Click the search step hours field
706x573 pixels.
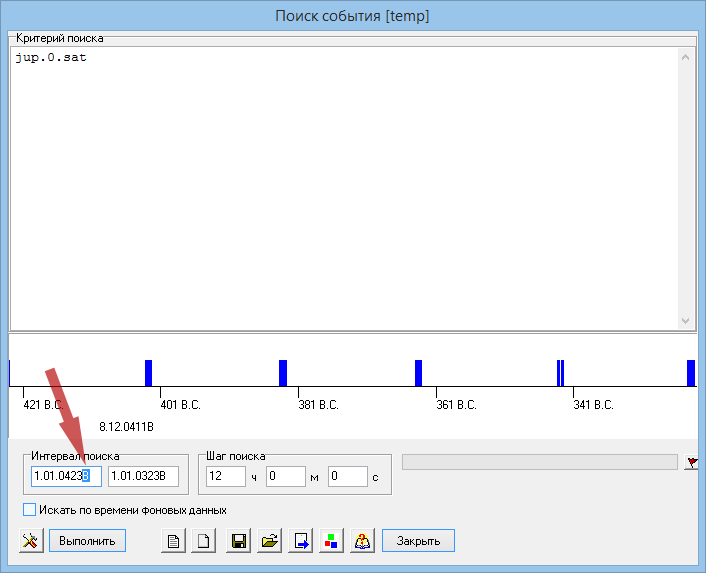tap(225, 476)
